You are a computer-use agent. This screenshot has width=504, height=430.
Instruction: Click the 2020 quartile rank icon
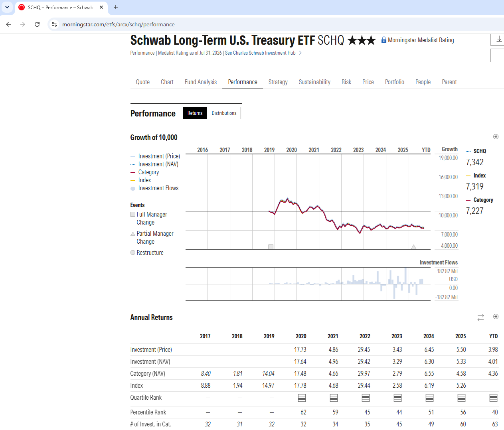click(x=302, y=398)
